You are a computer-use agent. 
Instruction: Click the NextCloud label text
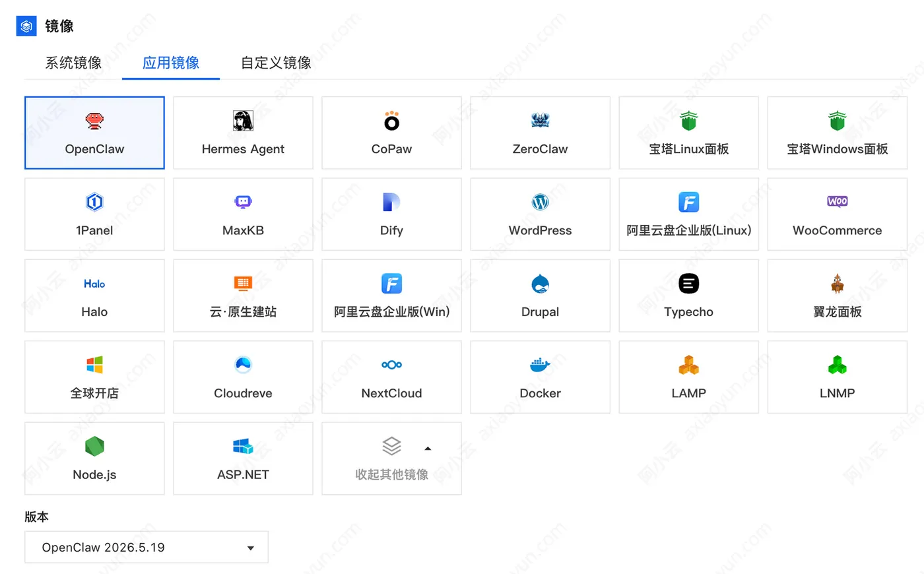391,393
